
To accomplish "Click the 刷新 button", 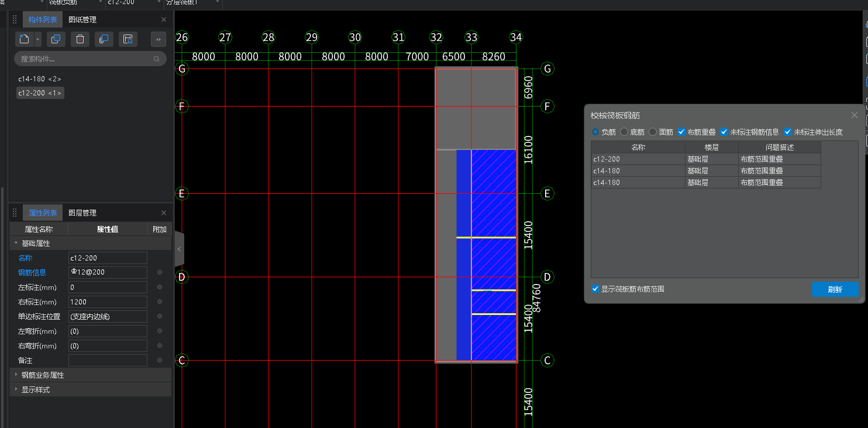I will [835, 289].
